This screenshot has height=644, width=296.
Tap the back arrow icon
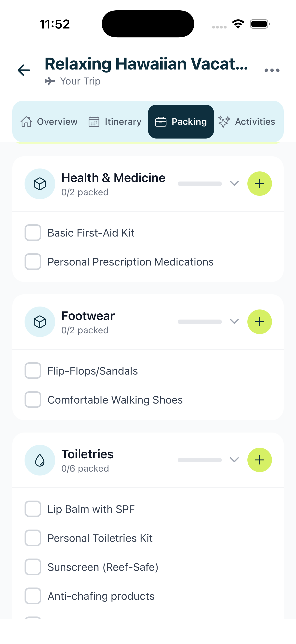pos(24,70)
